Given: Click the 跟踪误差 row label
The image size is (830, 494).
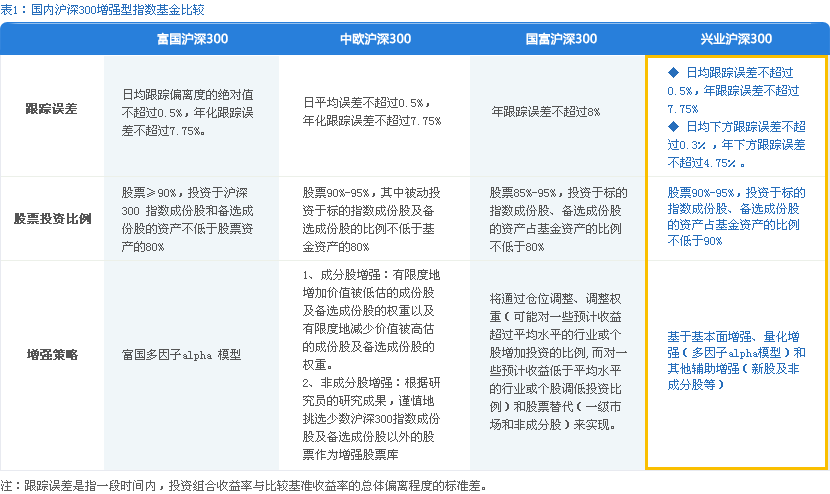Looking at the screenshot, I should point(52,109).
